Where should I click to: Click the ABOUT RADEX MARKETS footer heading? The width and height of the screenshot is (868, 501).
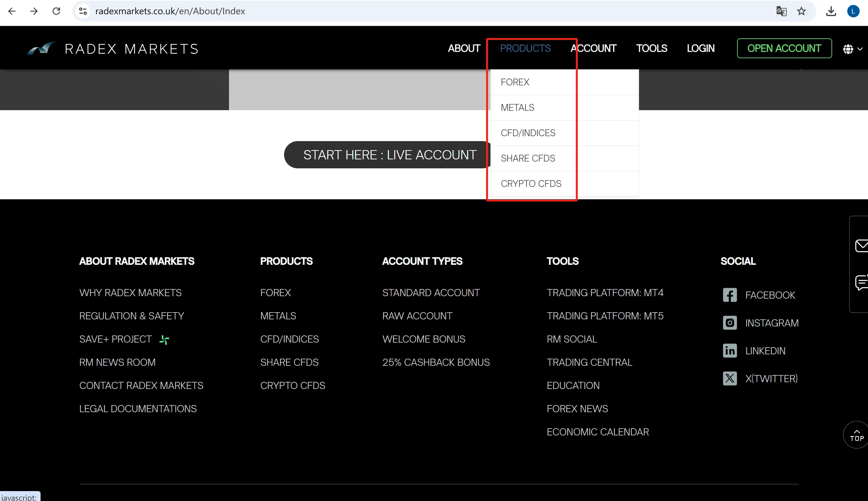coord(136,261)
